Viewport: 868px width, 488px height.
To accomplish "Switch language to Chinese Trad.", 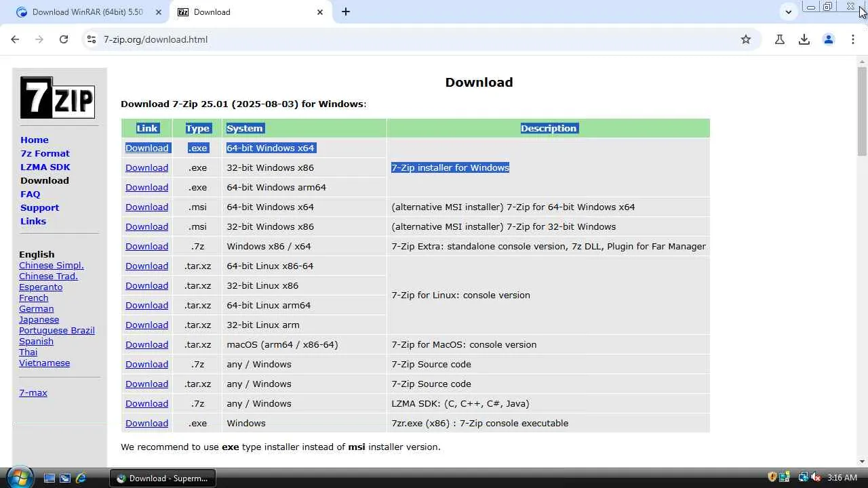I will tap(48, 276).
